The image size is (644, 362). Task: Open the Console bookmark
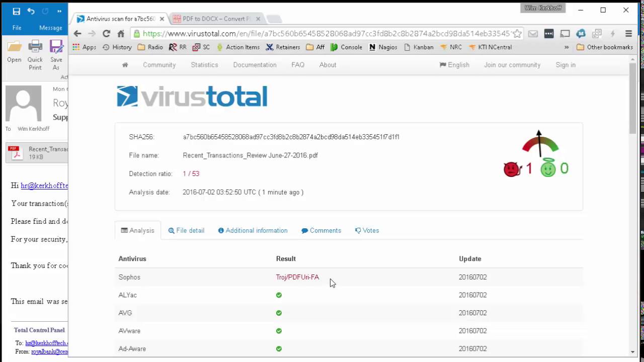coord(346,47)
